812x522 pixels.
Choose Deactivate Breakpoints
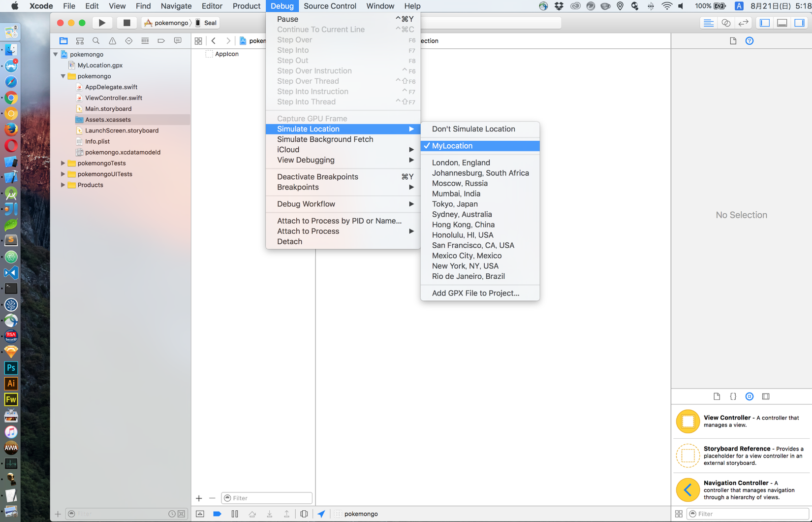pyautogui.click(x=343, y=177)
